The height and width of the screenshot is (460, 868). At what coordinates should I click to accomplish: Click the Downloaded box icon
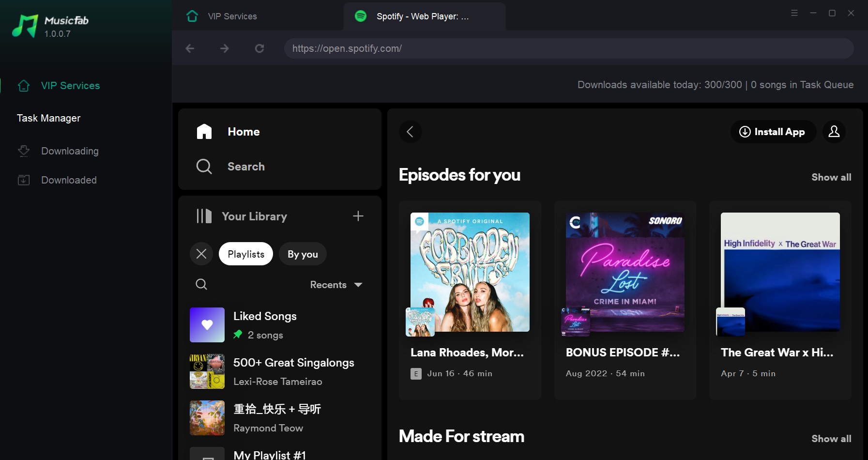coord(24,180)
